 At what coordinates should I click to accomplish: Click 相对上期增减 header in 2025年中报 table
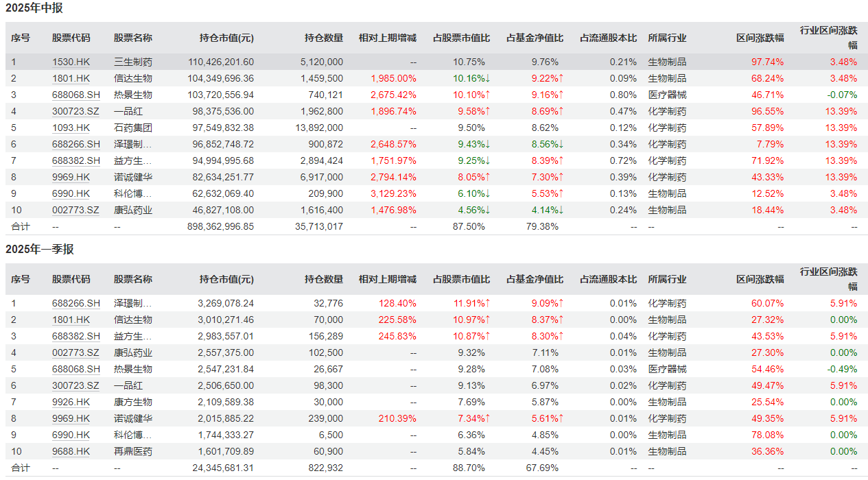(388, 38)
